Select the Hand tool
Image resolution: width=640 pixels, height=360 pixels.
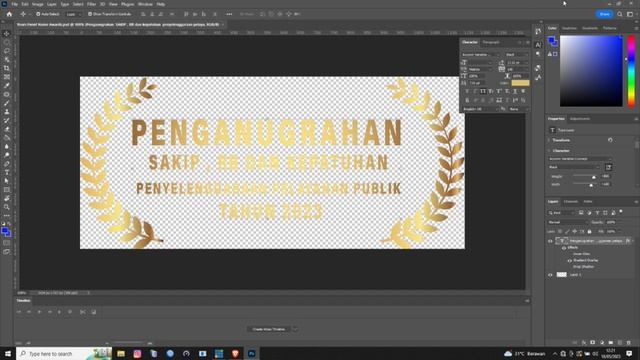click(x=7, y=199)
